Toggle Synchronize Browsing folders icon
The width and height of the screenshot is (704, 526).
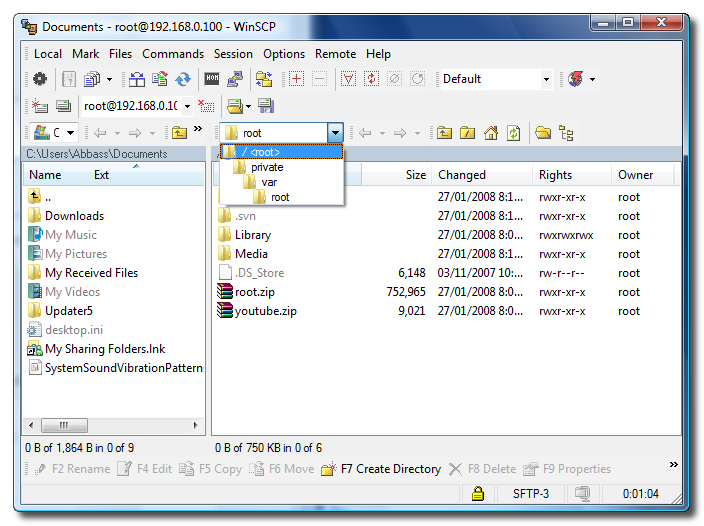point(264,79)
